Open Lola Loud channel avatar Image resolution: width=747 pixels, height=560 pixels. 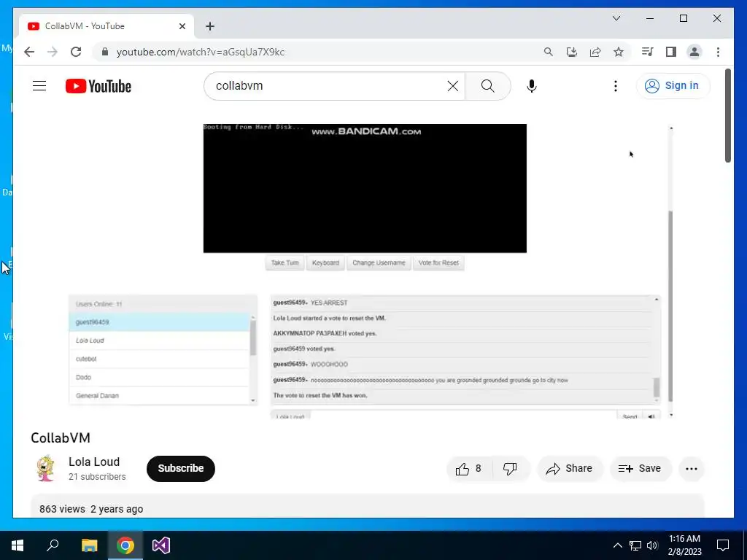click(45, 469)
